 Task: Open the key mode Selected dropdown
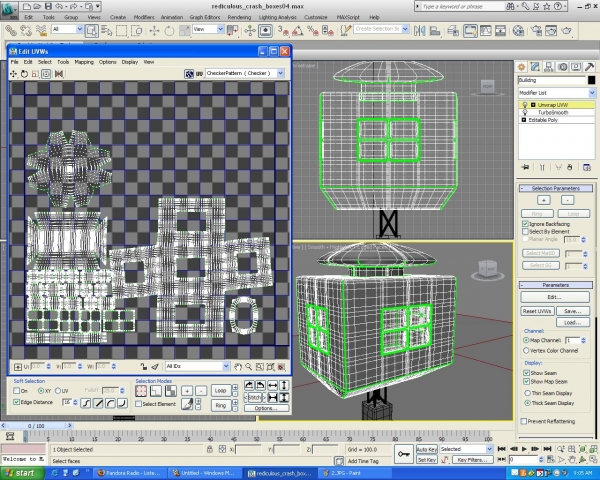[466, 449]
